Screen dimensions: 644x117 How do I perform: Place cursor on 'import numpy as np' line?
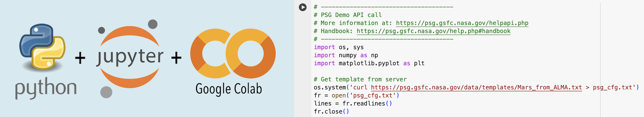click(x=346, y=55)
